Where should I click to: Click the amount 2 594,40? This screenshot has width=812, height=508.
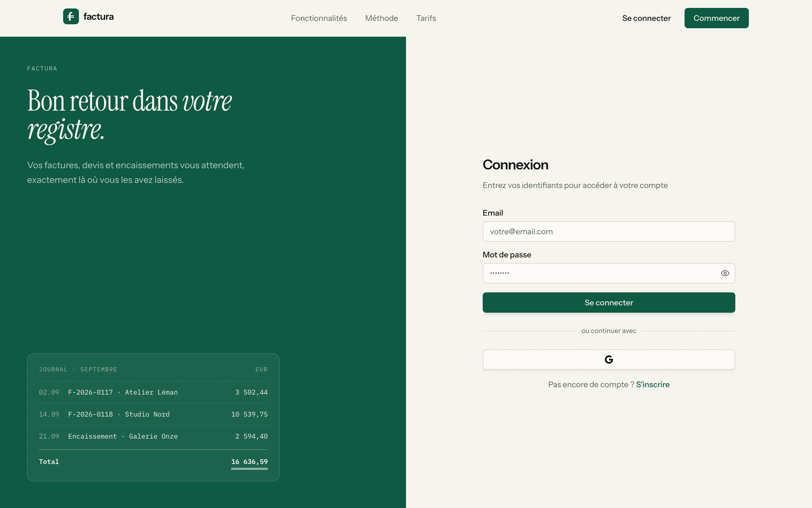(x=251, y=436)
